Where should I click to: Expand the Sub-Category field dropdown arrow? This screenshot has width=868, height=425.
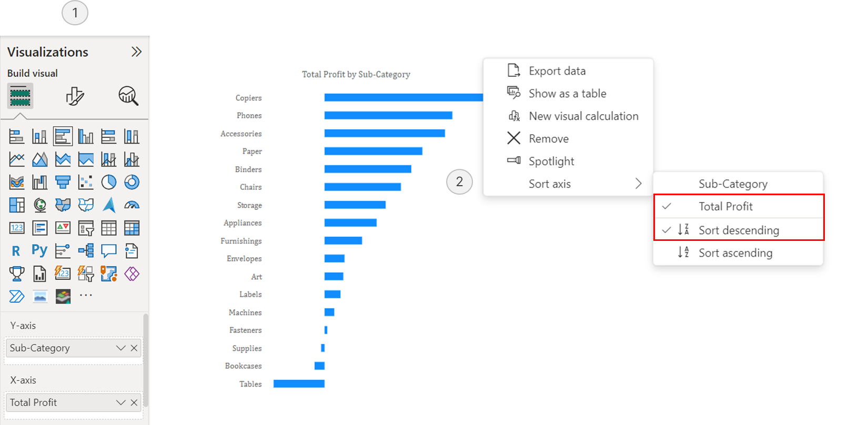[x=120, y=348]
